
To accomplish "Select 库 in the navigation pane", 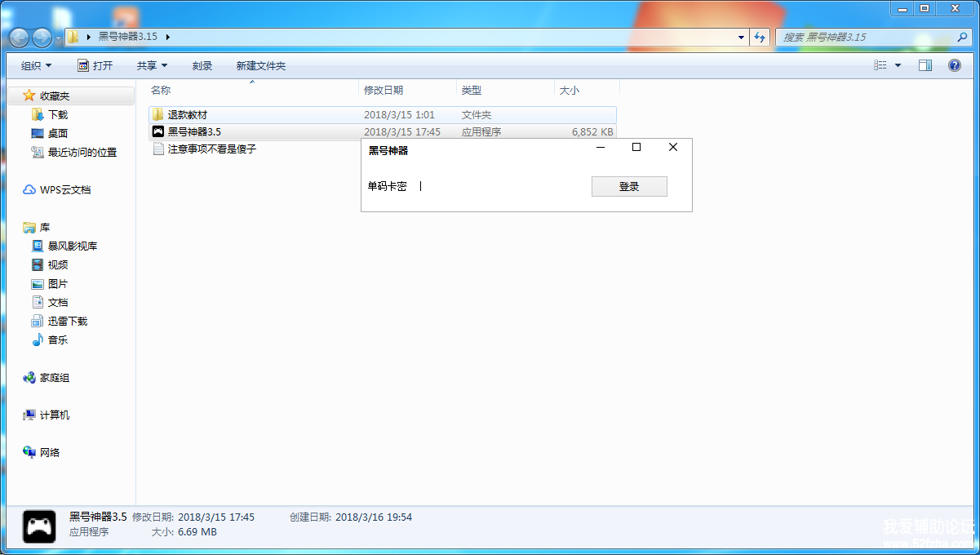I will 45,228.
